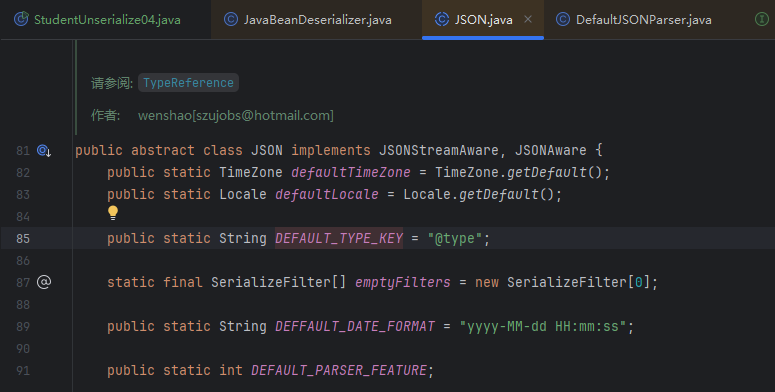Click the DefaultJSONParser.java class icon
This screenshot has height=392, width=775.
pos(562,19)
